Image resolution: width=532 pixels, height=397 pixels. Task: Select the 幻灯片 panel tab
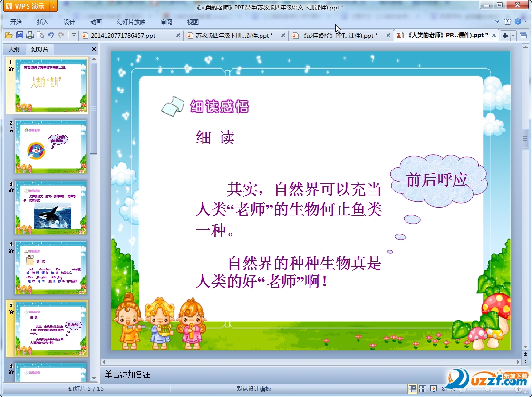click(39, 49)
